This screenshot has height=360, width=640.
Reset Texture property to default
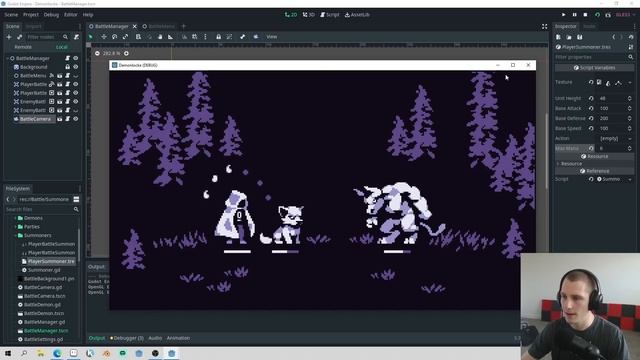[x=591, y=82]
